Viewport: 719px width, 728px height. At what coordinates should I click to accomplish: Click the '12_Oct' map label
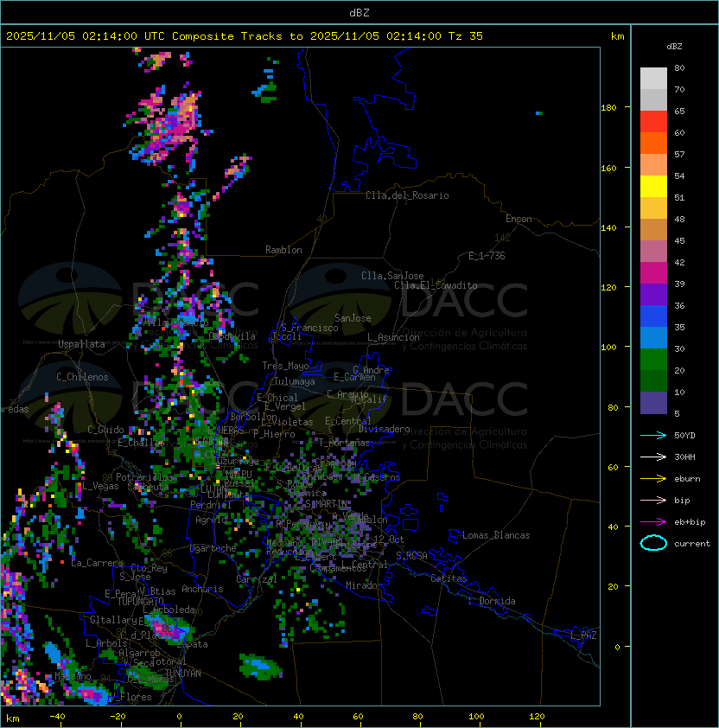coord(389,539)
